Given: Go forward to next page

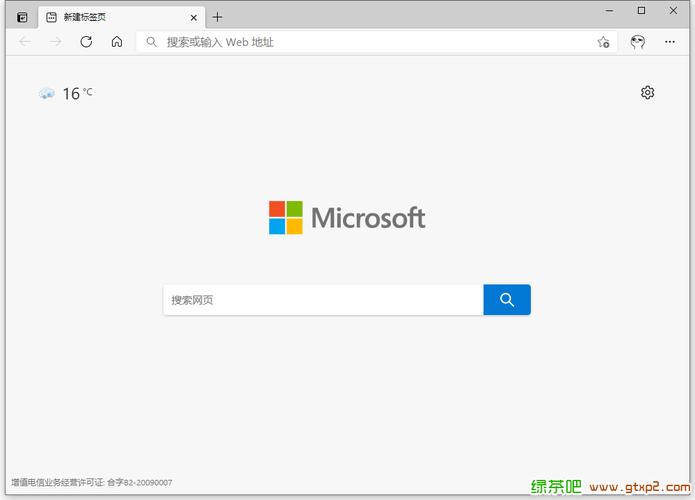Looking at the screenshot, I should 56,42.
